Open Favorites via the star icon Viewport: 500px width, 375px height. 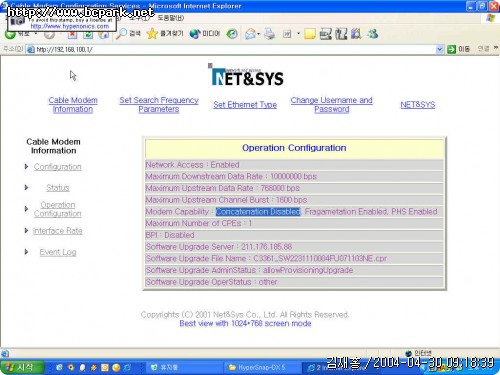pyautogui.click(x=152, y=33)
